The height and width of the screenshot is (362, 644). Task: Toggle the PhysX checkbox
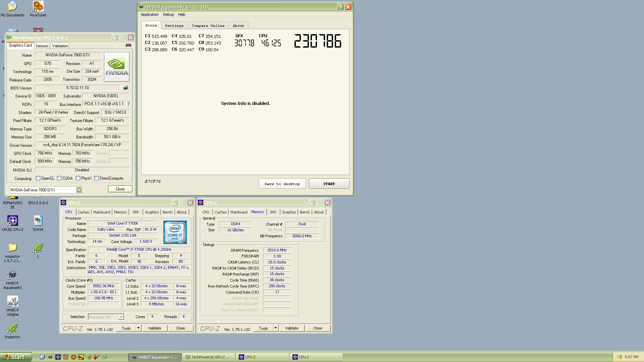[78, 178]
